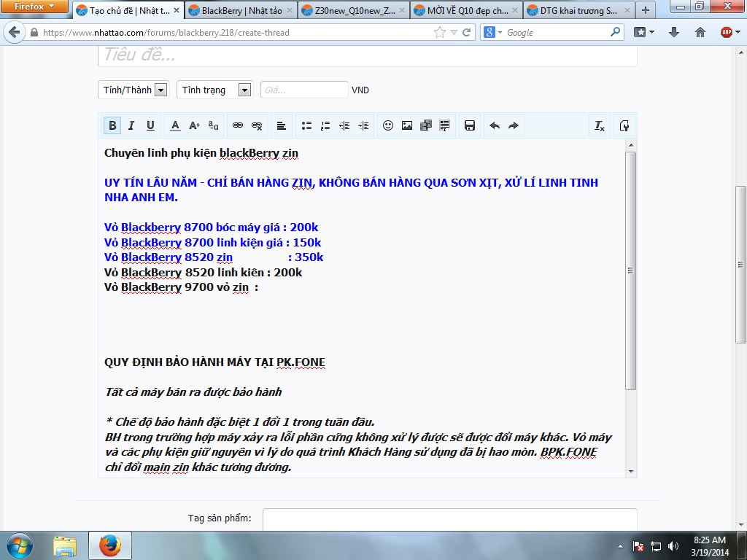747x560 pixels.
Task: Open a new browser tab with plus
Action: pyautogui.click(x=646, y=10)
